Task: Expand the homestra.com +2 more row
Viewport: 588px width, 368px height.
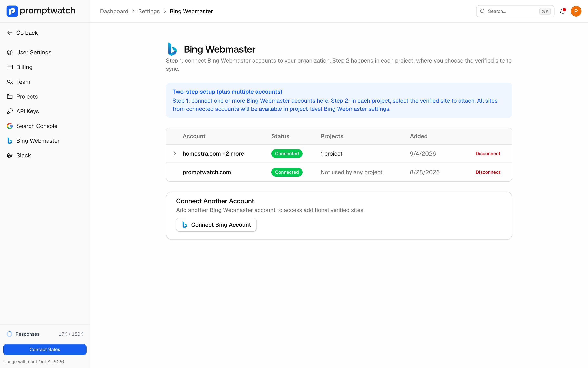Action: click(174, 154)
